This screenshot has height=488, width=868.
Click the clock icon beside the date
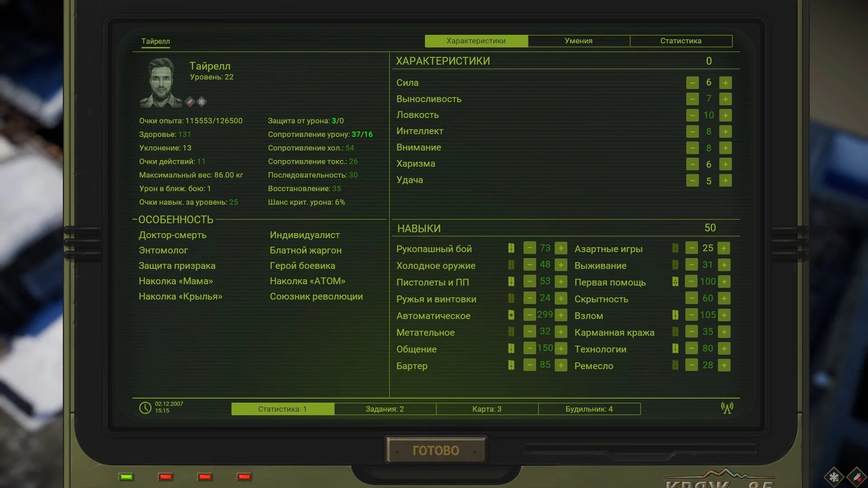[x=145, y=408]
